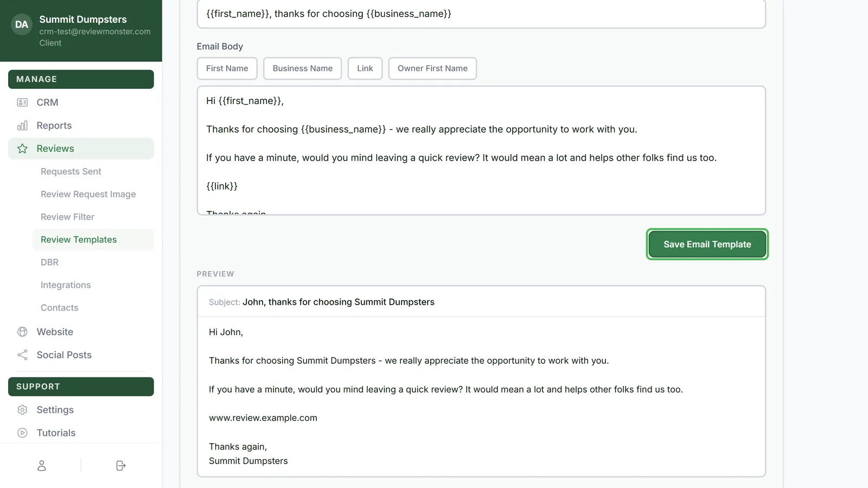
Task: Click into the Email Body text area
Action: [x=481, y=151]
